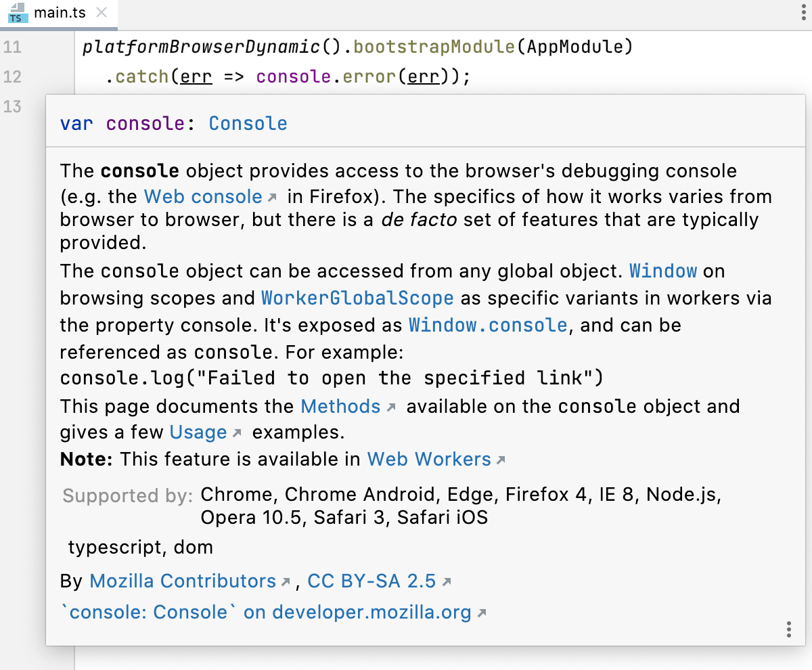Open the documentation popup's more options menu
812x670 pixels.
(789, 630)
